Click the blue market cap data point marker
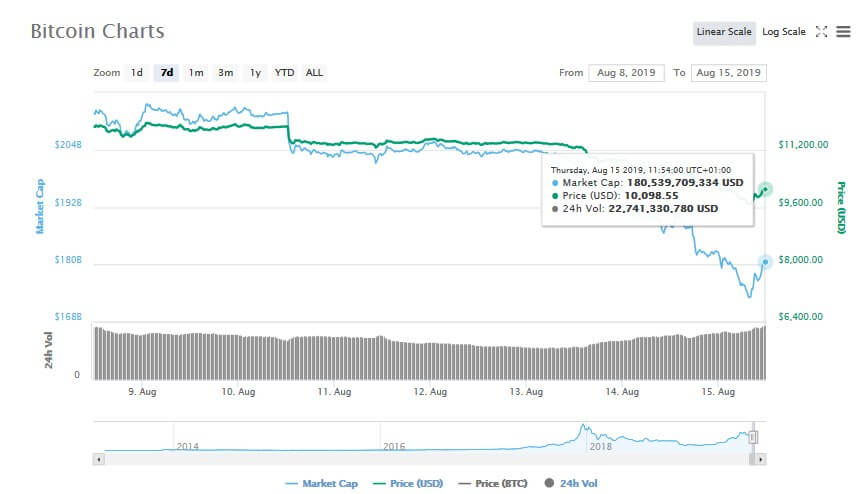Screen dimensions: 862x494 [765, 262]
